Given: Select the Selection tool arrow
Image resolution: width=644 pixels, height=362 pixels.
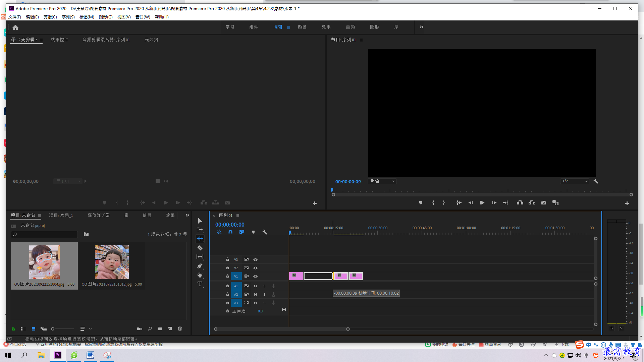Looking at the screenshot, I should [200, 221].
